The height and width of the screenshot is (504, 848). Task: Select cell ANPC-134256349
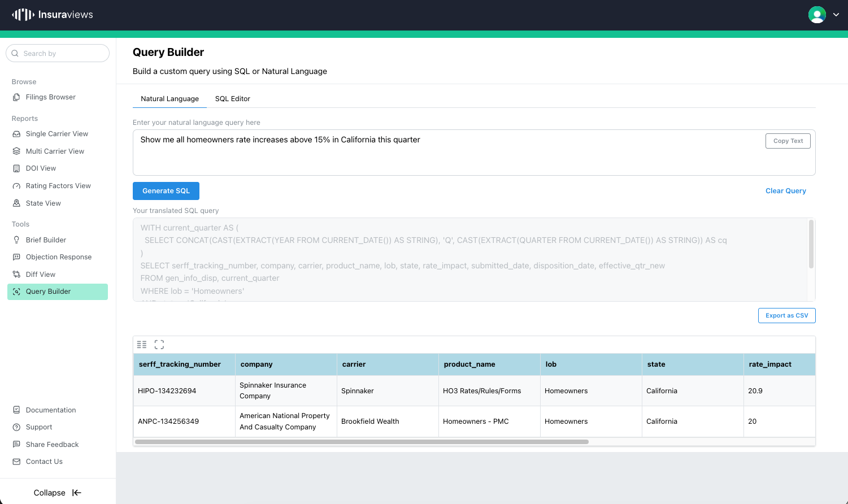(184, 422)
